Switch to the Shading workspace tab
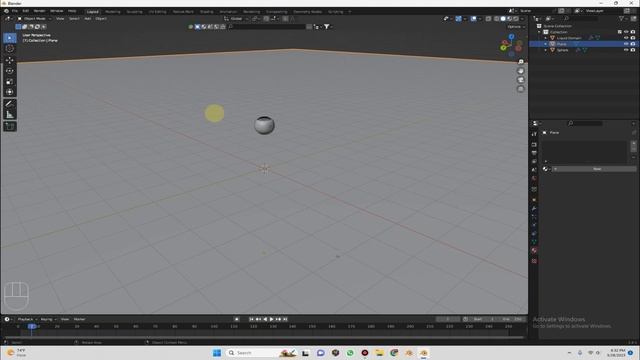Screen dimensions: 640x360 point(207,12)
